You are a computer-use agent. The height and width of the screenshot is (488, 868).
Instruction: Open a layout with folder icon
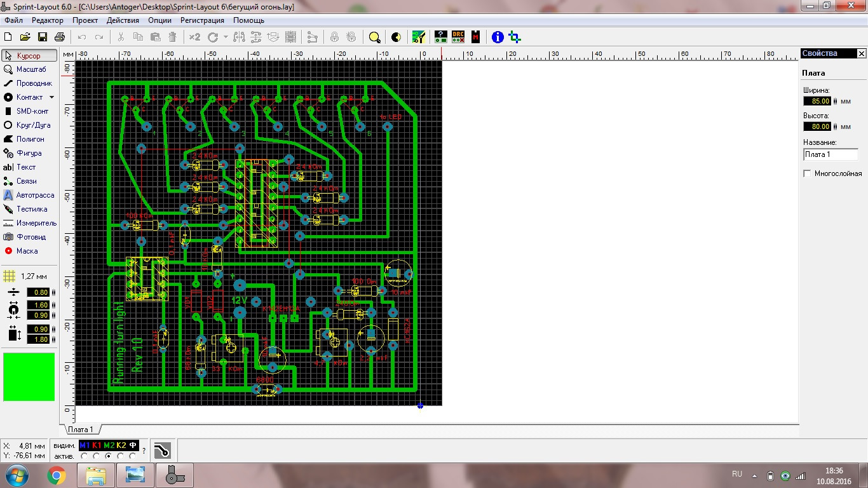25,37
